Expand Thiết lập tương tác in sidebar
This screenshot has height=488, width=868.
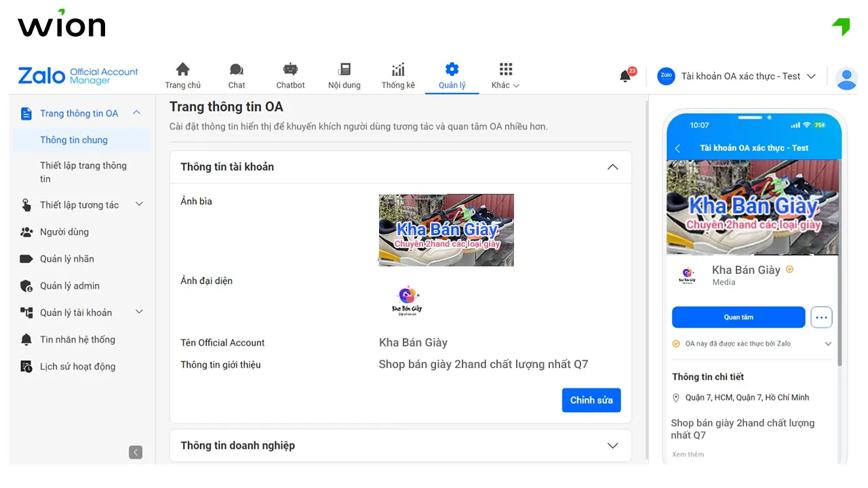(x=139, y=205)
